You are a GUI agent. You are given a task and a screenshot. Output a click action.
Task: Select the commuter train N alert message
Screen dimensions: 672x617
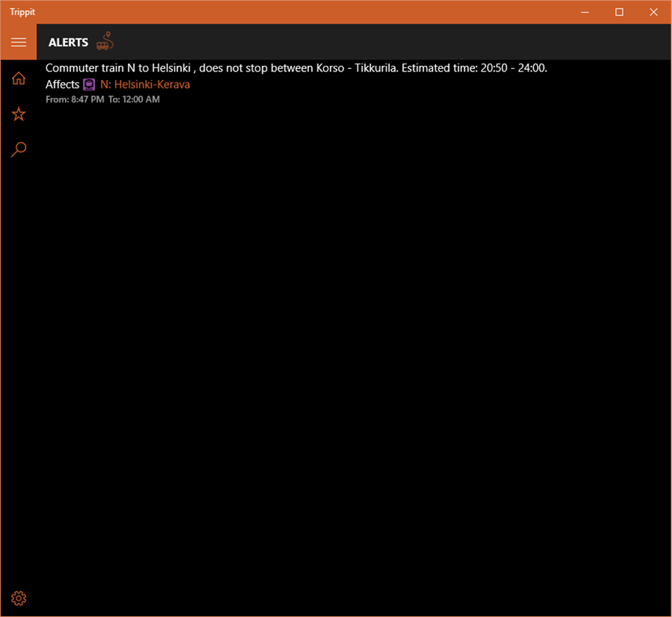(x=298, y=68)
